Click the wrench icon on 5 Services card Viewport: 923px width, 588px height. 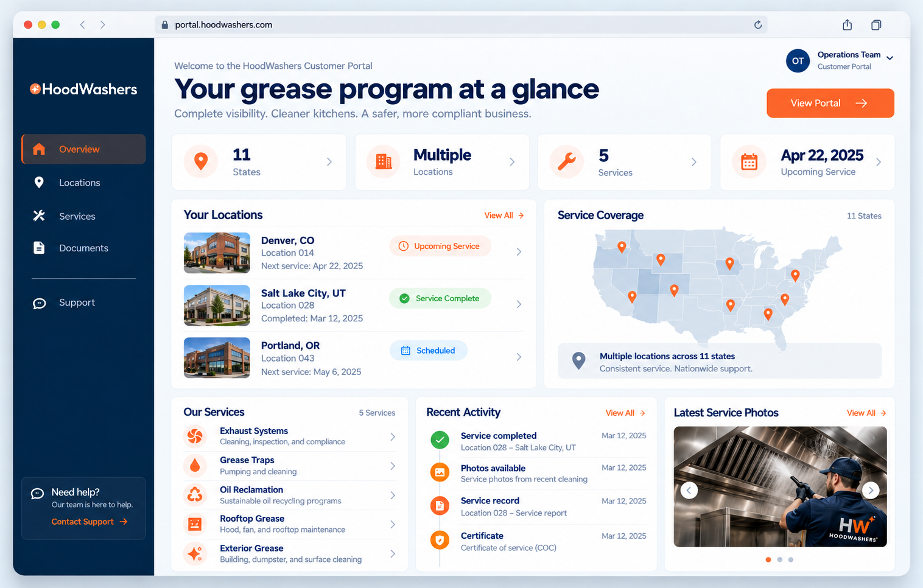click(566, 161)
